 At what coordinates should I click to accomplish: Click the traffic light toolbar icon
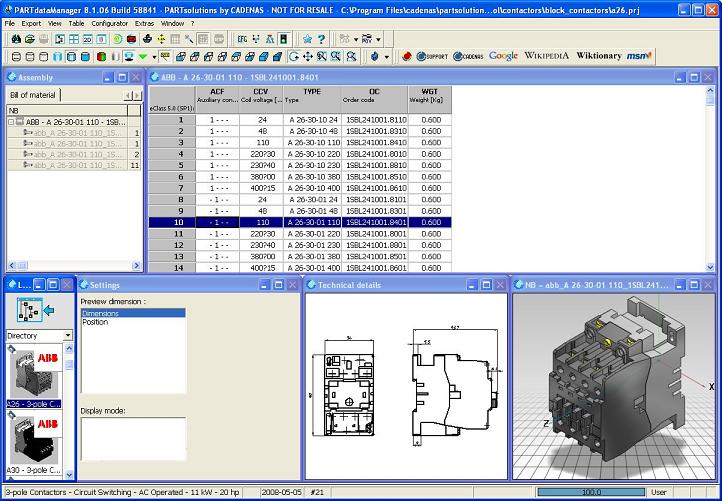click(x=284, y=39)
